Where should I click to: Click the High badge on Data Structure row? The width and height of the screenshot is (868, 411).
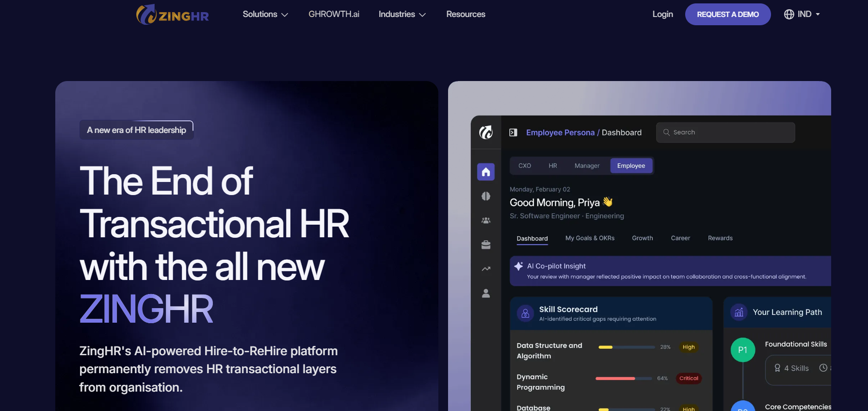(689, 347)
